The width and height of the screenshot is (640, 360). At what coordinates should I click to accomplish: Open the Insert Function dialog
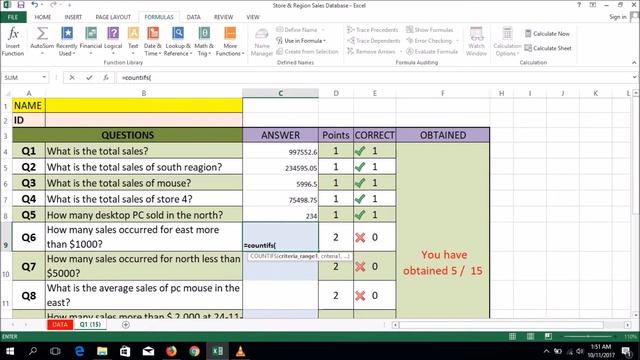pos(13,41)
